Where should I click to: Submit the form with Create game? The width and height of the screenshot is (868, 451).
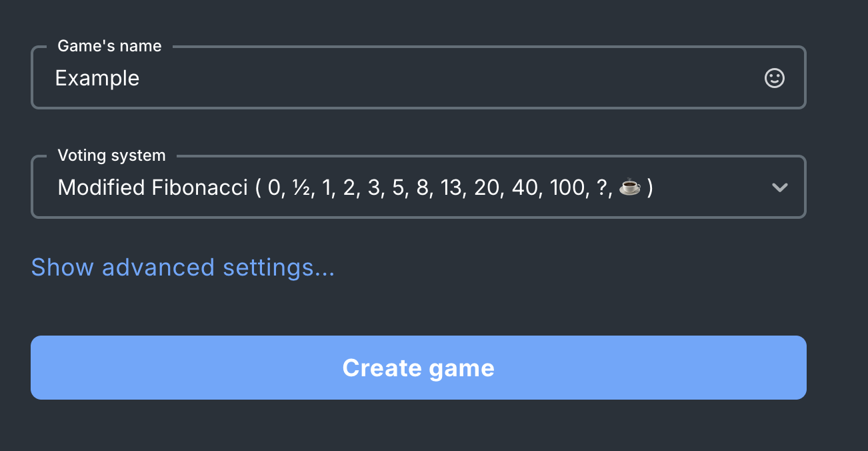pyautogui.click(x=418, y=368)
